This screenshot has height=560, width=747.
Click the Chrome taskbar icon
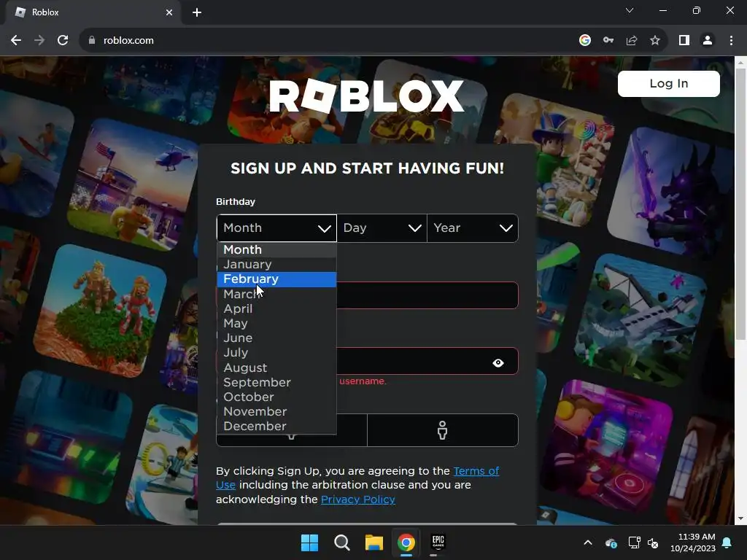click(x=406, y=542)
